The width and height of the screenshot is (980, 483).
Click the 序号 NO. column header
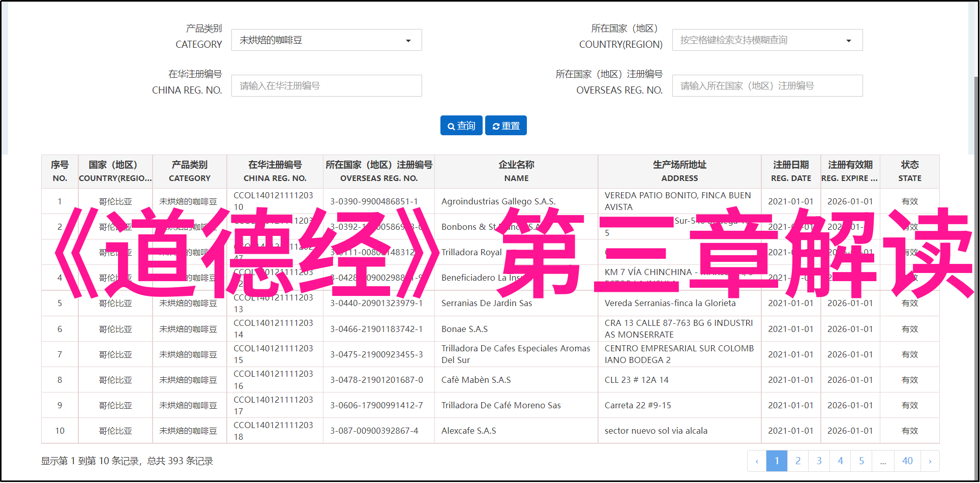pyautogui.click(x=60, y=171)
